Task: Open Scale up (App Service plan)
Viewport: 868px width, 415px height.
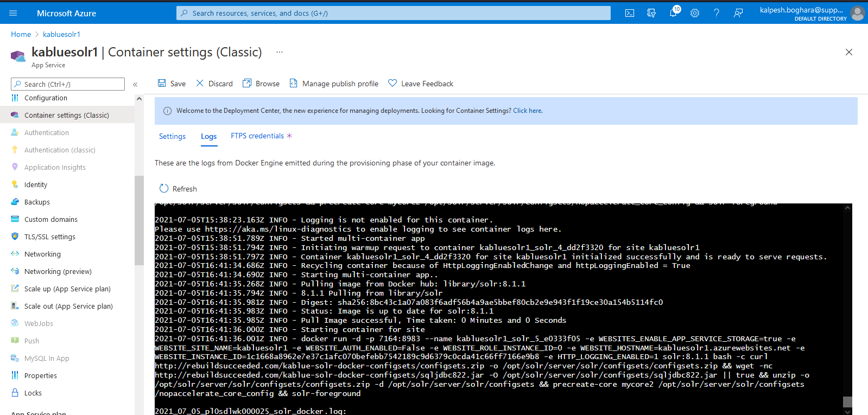Action: 67,289
